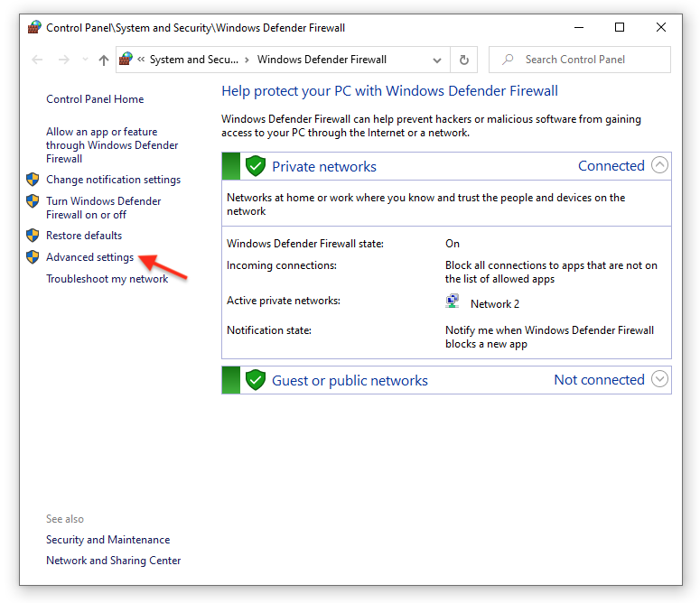700x603 pixels.
Task: Select System and Security breadcrumb
Action: coord(194,60)
